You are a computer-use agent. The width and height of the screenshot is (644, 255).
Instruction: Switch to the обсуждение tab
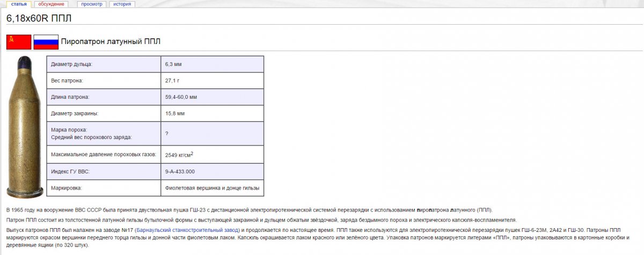[x=52, y=4]
